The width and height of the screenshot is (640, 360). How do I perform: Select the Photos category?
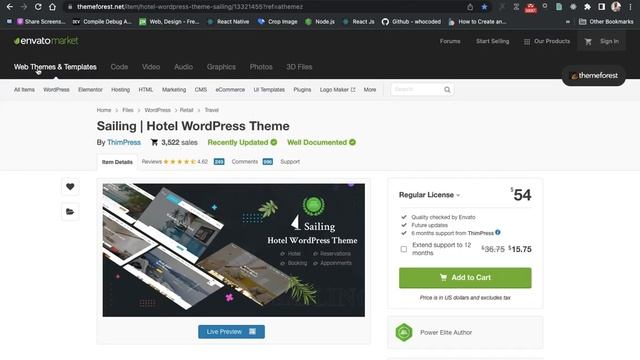pyautogui.click(x=261, y=67)
